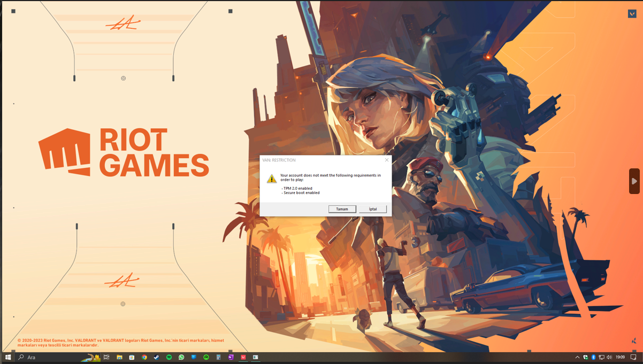Open WhatsApp from the taskbar
The image size is (643, 364).
pyautogui.click(x=181, y=357)
